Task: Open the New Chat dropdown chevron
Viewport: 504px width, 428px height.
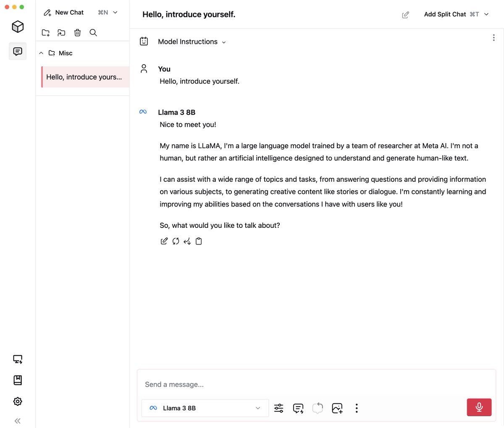Action: pos(115,13)
